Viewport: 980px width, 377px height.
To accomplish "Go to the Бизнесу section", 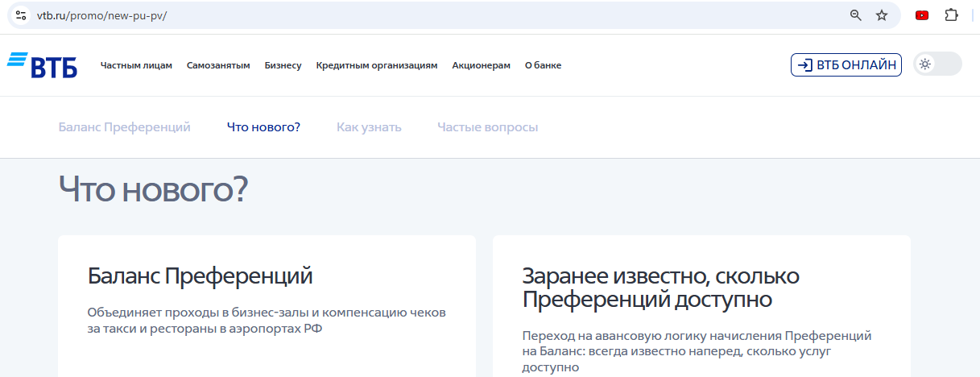I will click(x=283, y=65).
